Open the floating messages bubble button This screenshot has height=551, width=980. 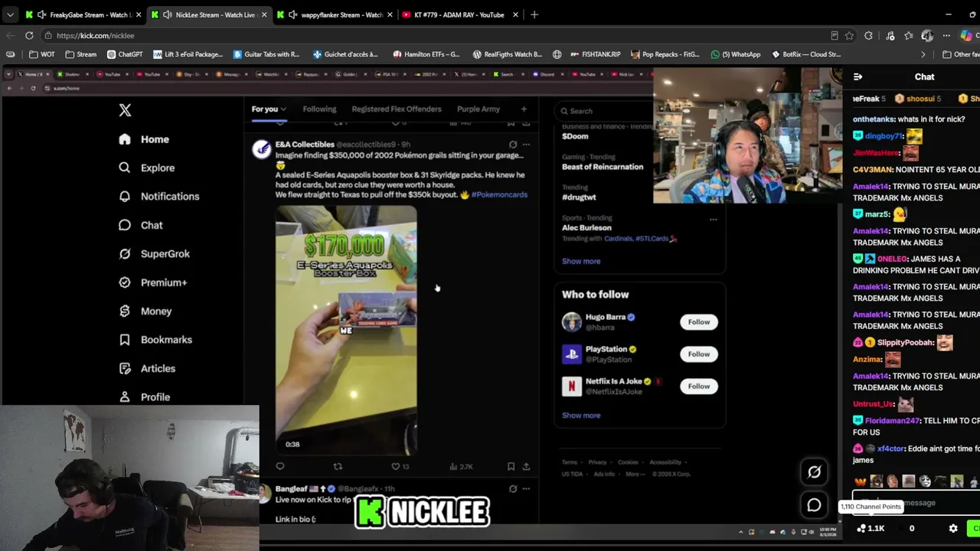[x=814, y=505]
